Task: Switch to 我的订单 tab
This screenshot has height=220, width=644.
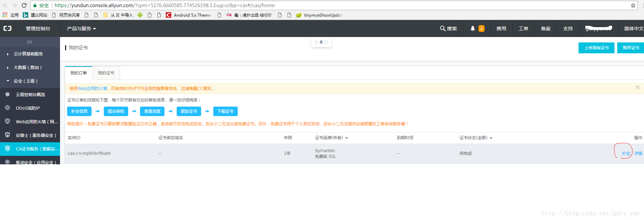Action: [79, 73]
